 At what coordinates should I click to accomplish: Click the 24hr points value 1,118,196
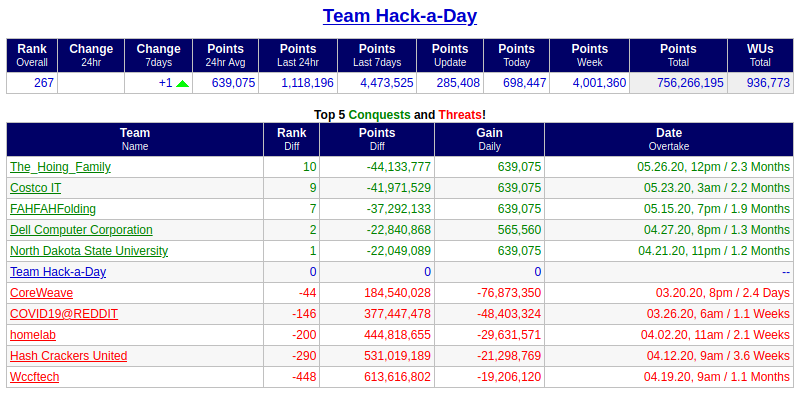[x=308, y=83]
